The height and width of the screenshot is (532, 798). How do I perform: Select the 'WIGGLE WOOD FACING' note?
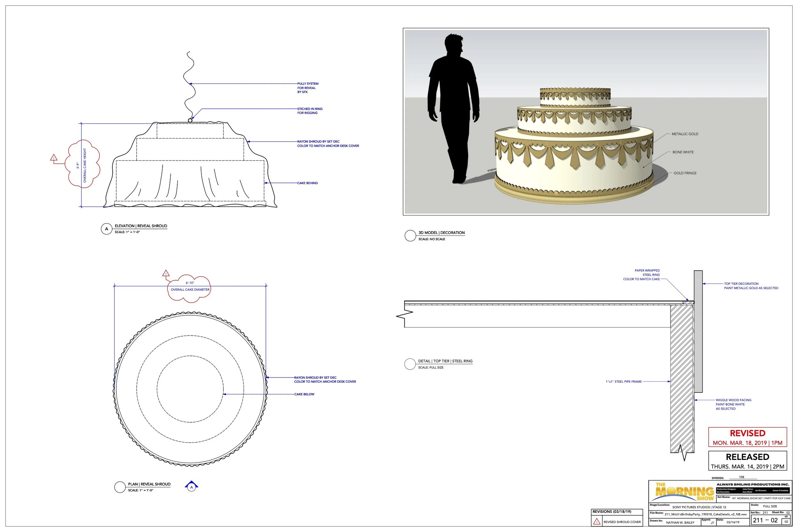point(734,404)
